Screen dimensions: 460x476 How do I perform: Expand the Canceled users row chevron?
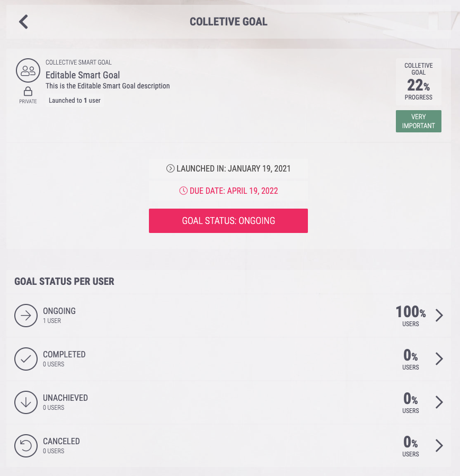[x=439, y=446]
